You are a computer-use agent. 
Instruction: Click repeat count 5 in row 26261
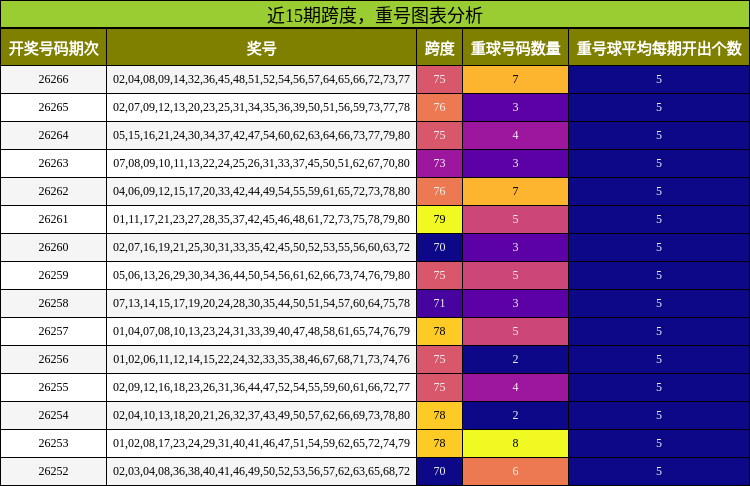[x=515, y=219]
